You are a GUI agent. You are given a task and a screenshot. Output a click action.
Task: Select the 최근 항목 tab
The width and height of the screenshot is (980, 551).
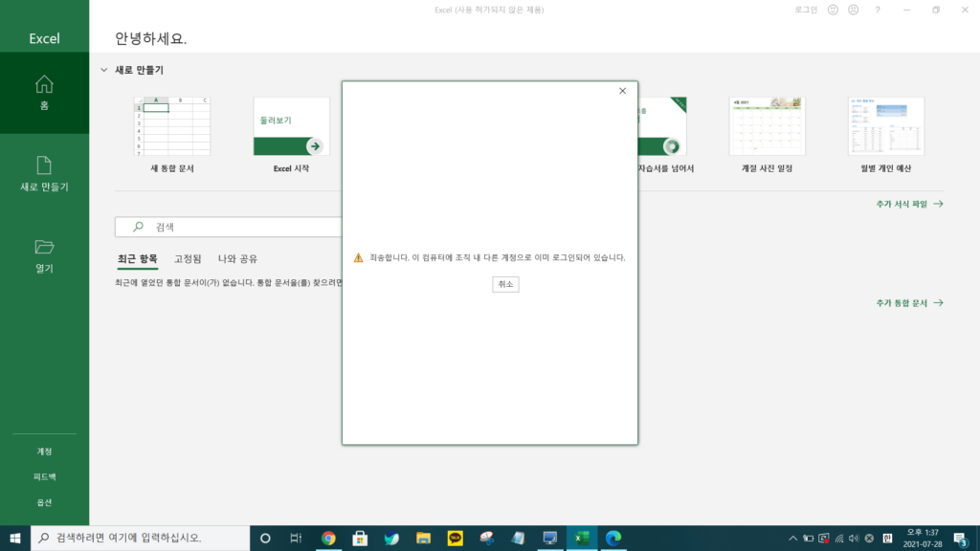[137, 258]
